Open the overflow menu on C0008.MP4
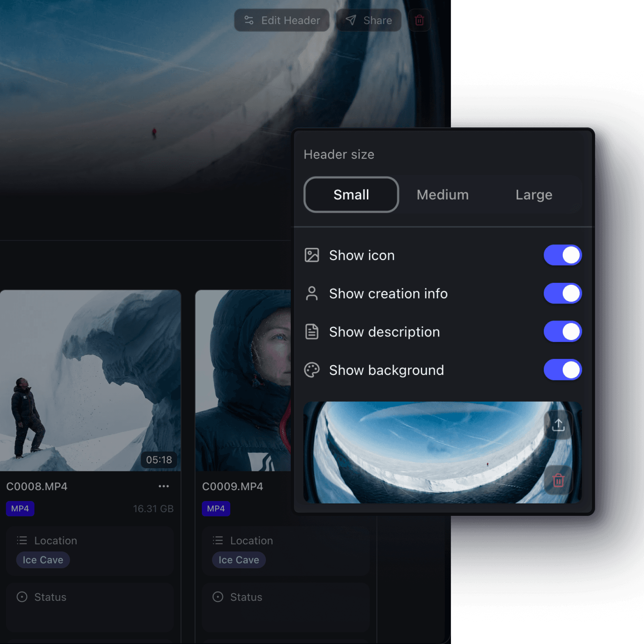 pos(163,486)
